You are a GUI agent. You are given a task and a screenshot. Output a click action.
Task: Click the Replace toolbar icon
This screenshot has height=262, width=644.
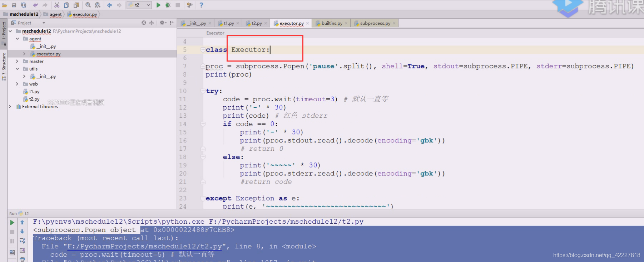click(x=98, y=5)
